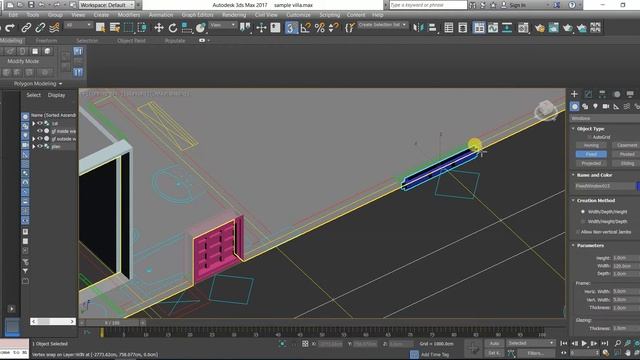Click the Fixed window type button
The height and width of the screenshot is (360, 640).
pyautogui.click(x=591, y=154)
